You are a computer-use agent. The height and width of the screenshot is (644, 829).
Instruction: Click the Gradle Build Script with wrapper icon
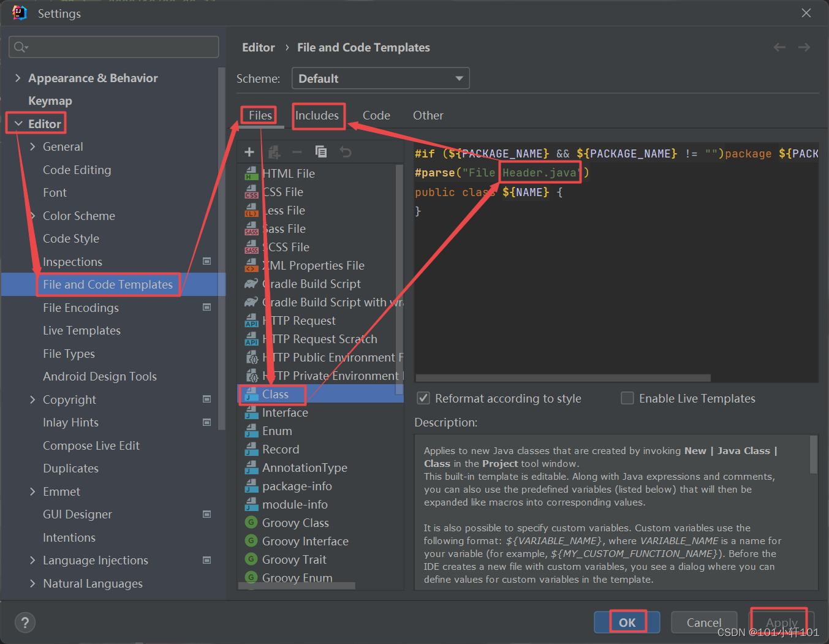coord(251,302)
